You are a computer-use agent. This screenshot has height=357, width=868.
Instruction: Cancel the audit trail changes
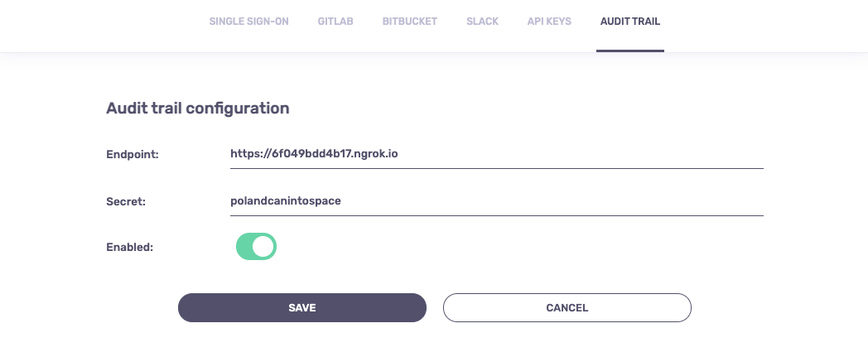567,307
